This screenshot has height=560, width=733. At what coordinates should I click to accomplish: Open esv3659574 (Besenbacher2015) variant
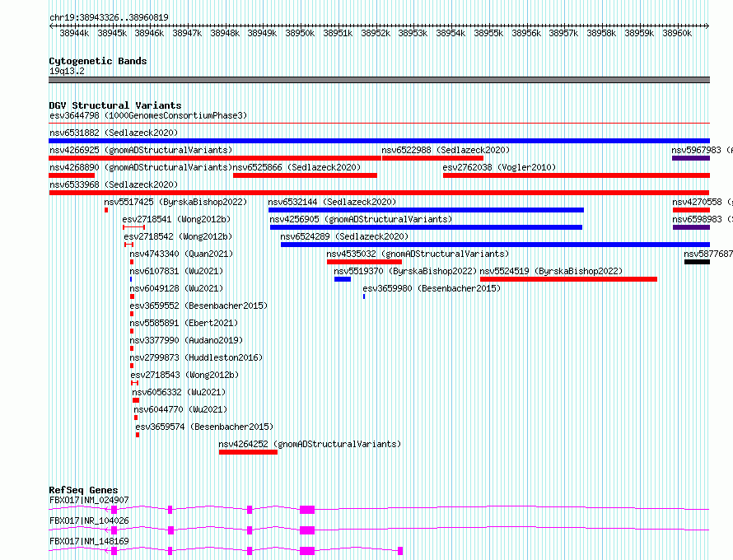pos(204,427)
